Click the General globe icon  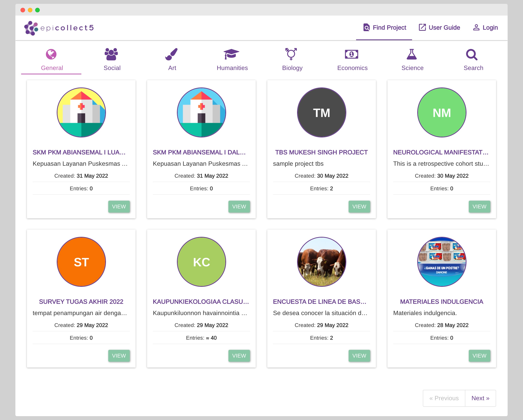51,54
